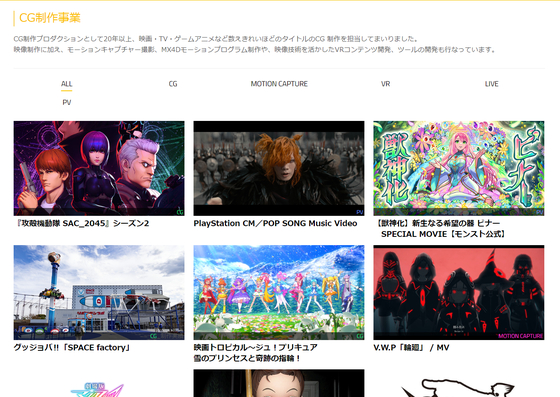
Task: Choose the PV filter tab
Action: pos(66,102)
